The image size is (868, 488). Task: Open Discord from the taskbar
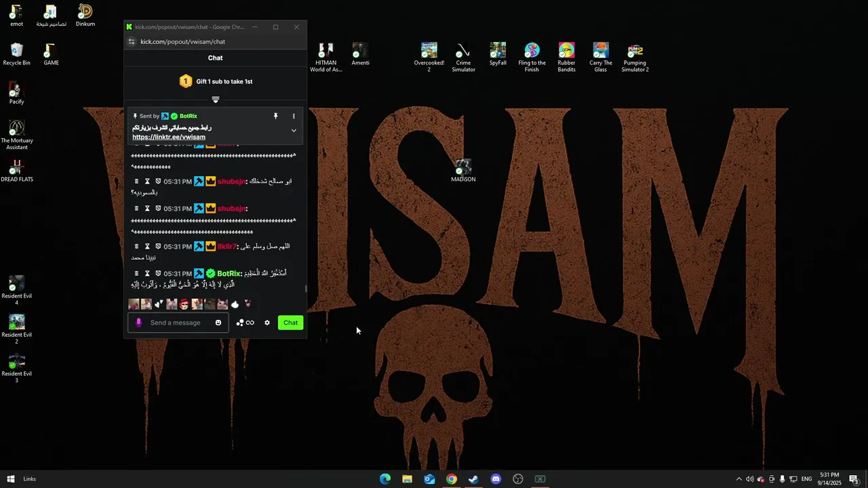click(x=496, y=479)
